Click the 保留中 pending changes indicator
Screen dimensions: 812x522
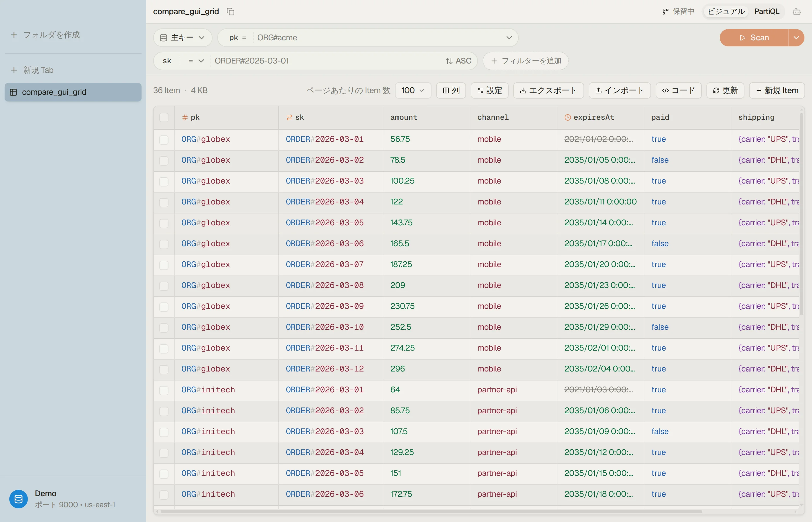point(678,12)
